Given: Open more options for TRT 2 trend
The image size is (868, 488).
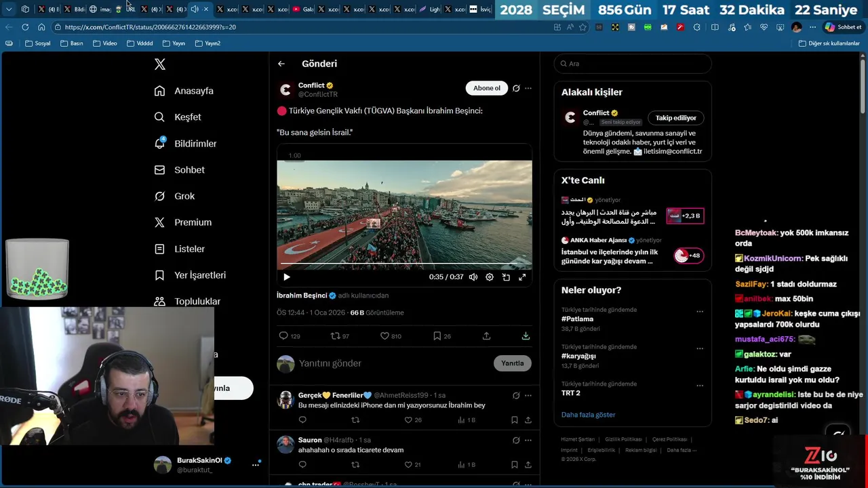Looking at the screenshot, I should [700, 386].
